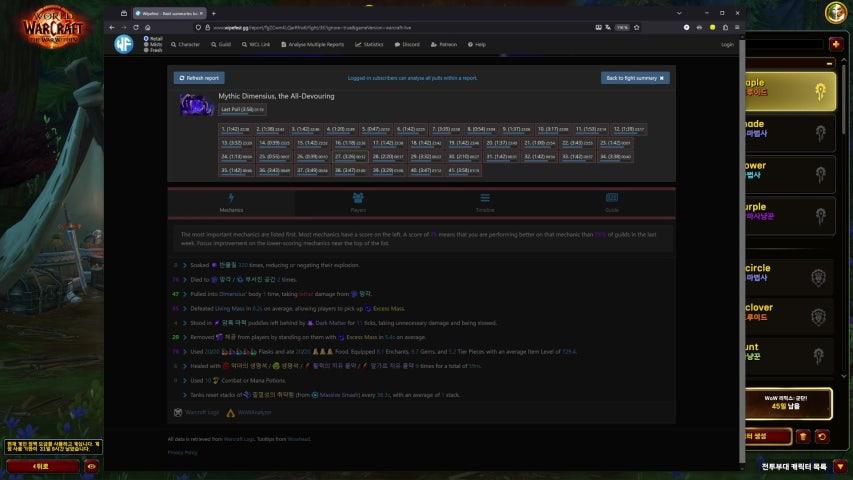Select the Retail game version radio

145,38
